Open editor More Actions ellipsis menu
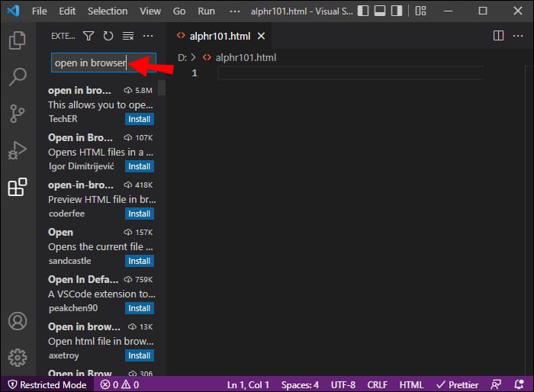Viewport: 534px width, 392px height. tap(517, 36)
